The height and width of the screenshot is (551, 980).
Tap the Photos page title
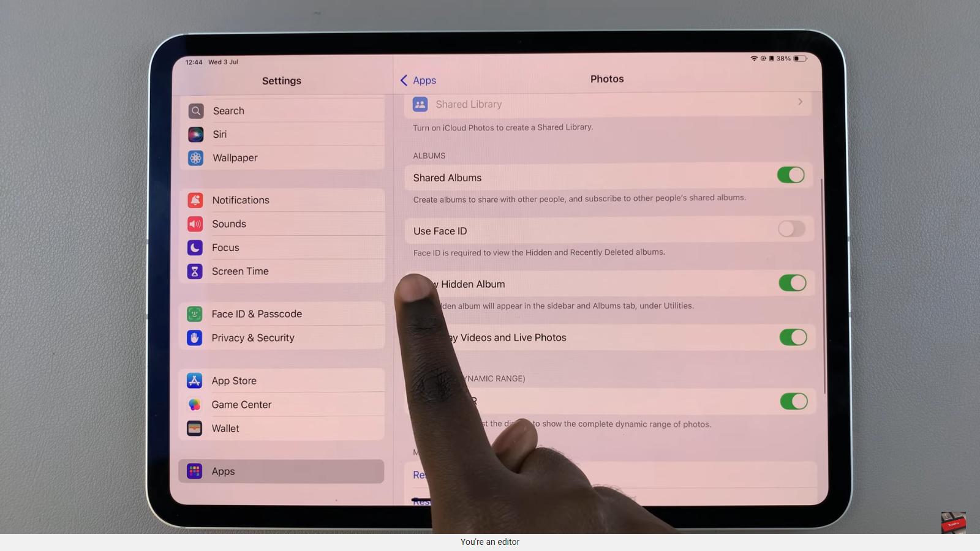(x=607, y=79)
